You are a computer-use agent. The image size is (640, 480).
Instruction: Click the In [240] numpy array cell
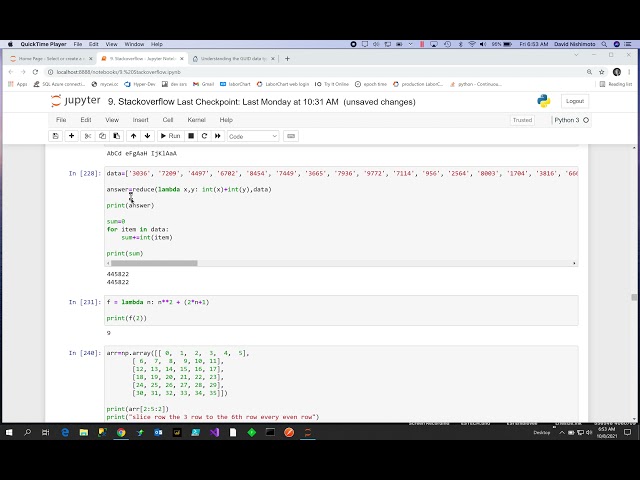click(x=341, y=384)
